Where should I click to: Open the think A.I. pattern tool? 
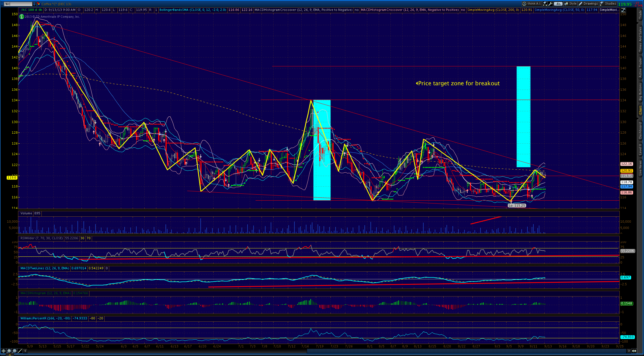(532, 4)
